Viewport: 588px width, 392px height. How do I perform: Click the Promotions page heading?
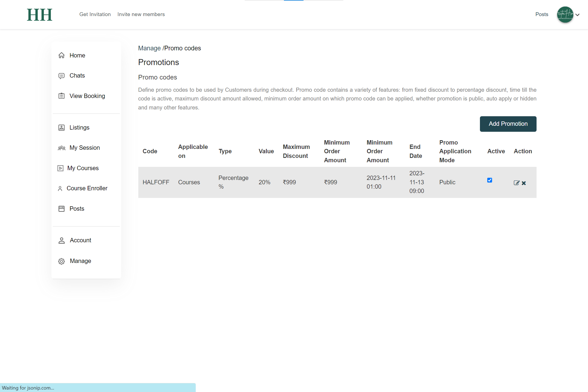click(x=158, y=62)
